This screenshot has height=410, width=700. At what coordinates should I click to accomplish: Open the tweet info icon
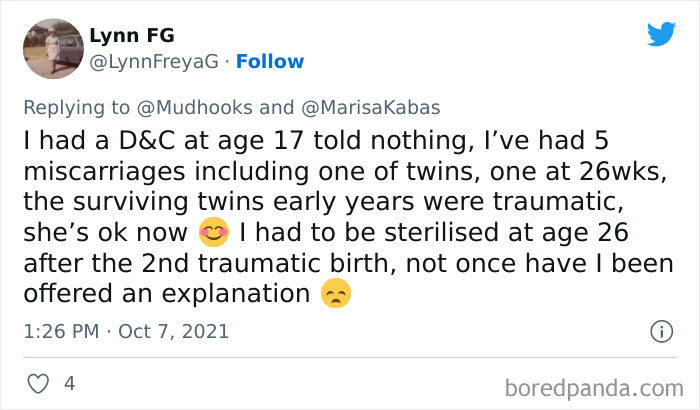pyautogui.click(x=661, y=331)
